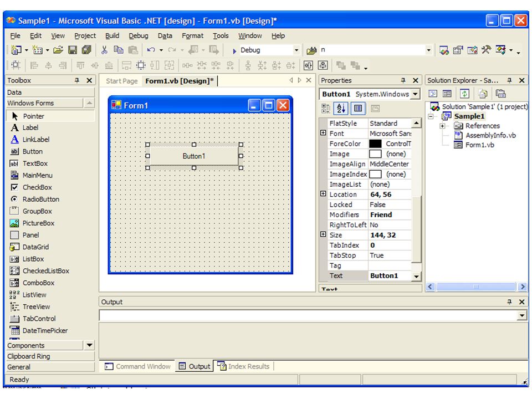Viewport: 532px width, 399px height.
Task: Click the Open File folder icon
Action: click(x=58, y=50)
